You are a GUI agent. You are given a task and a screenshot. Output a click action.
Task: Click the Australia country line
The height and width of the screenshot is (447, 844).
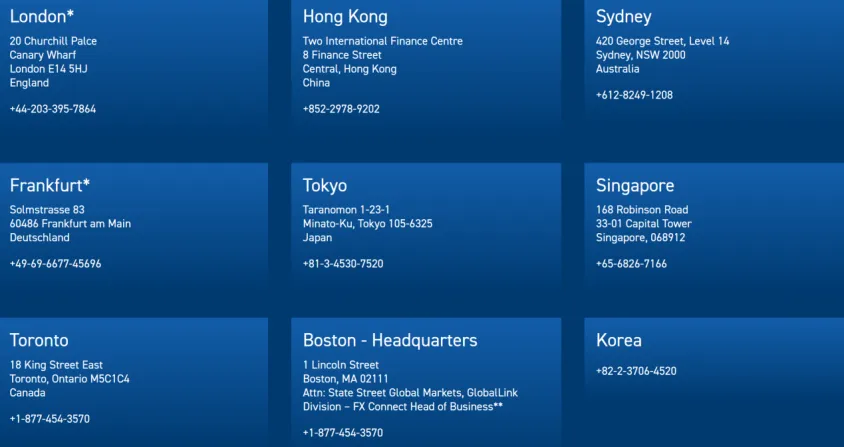[617, 69]
